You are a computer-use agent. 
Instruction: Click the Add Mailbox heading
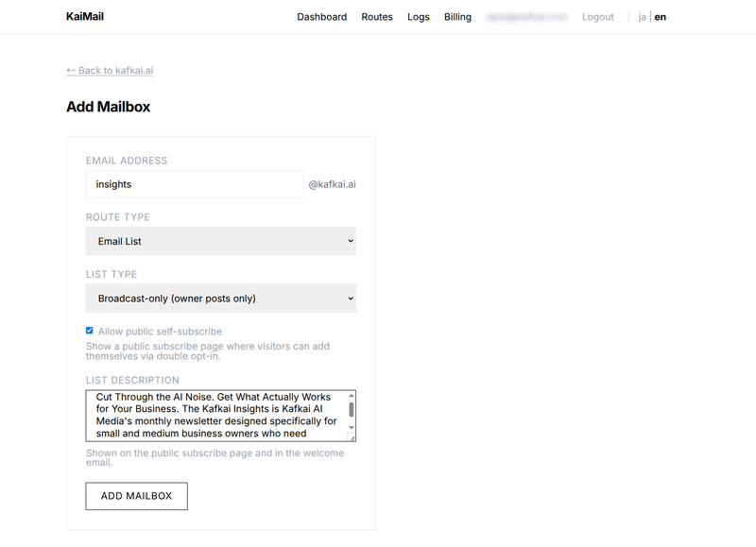109,107
